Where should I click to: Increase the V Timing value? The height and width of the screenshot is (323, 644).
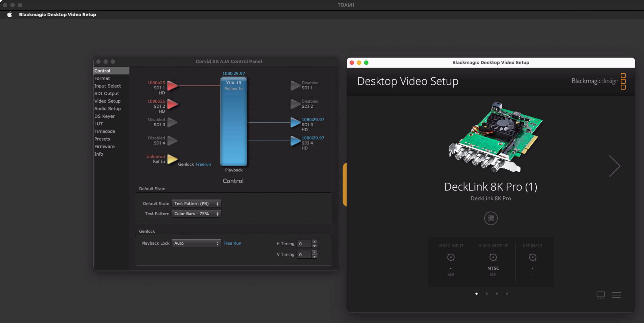click(x=314, y=252)
